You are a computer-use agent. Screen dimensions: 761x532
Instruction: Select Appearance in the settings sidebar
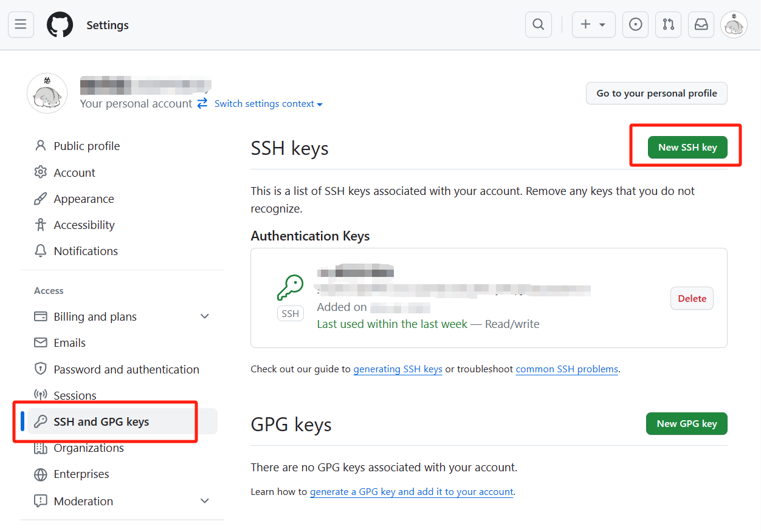tap(83, 199)
